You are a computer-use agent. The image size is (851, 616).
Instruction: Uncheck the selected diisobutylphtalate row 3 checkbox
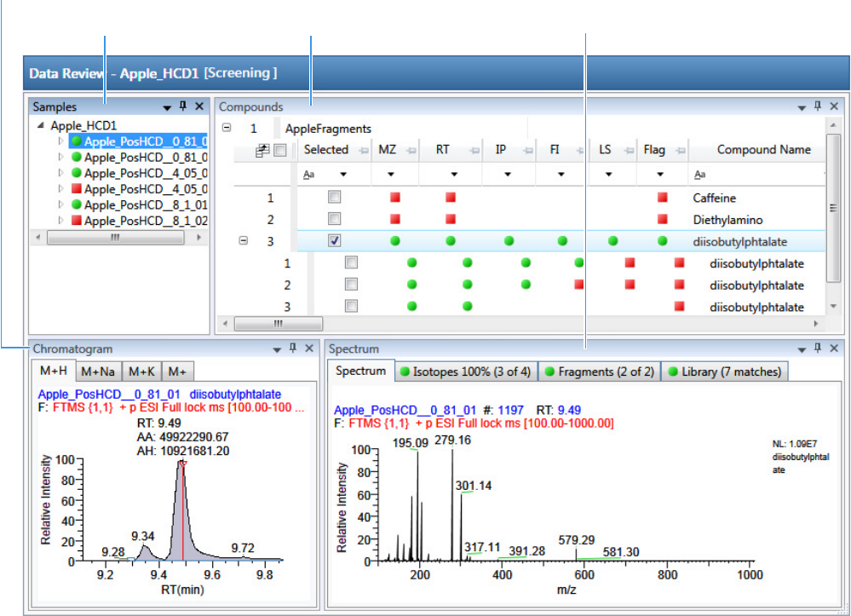[x=334, y=240]
